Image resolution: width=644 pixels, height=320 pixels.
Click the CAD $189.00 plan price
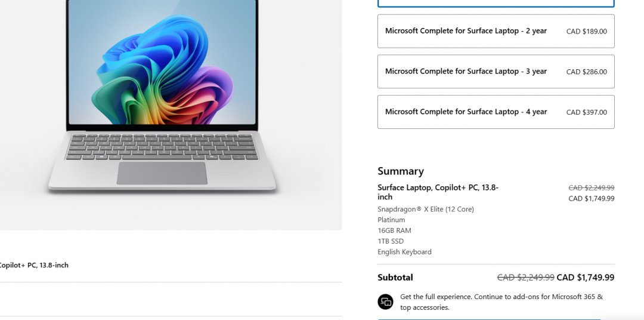(x=586, y=31)
